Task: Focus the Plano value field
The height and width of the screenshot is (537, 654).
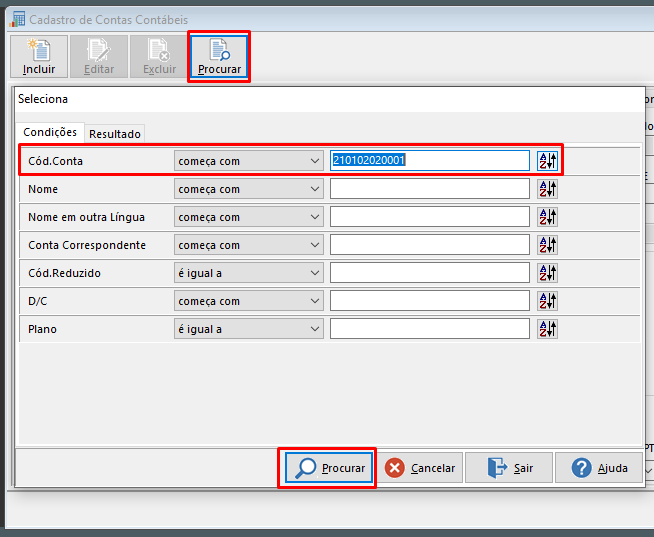Action: pos(430,329)
